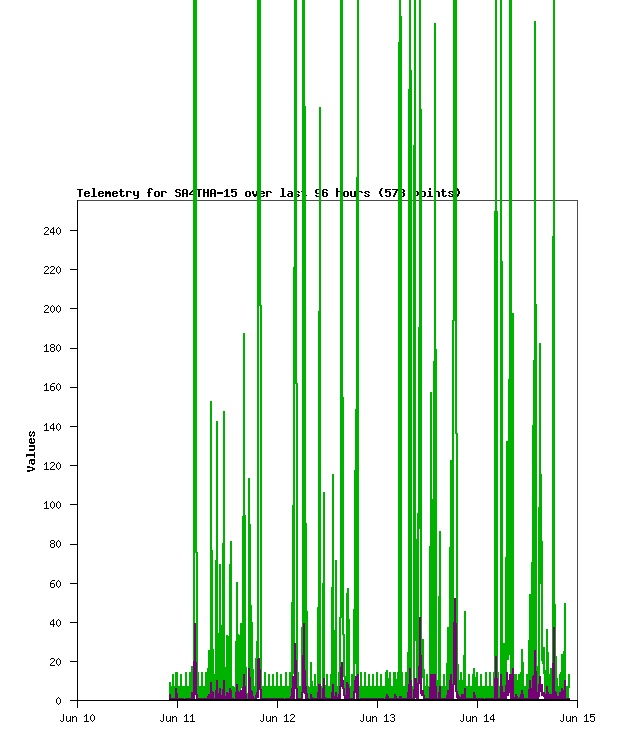Click the 120 y-axis tick label

52,466
